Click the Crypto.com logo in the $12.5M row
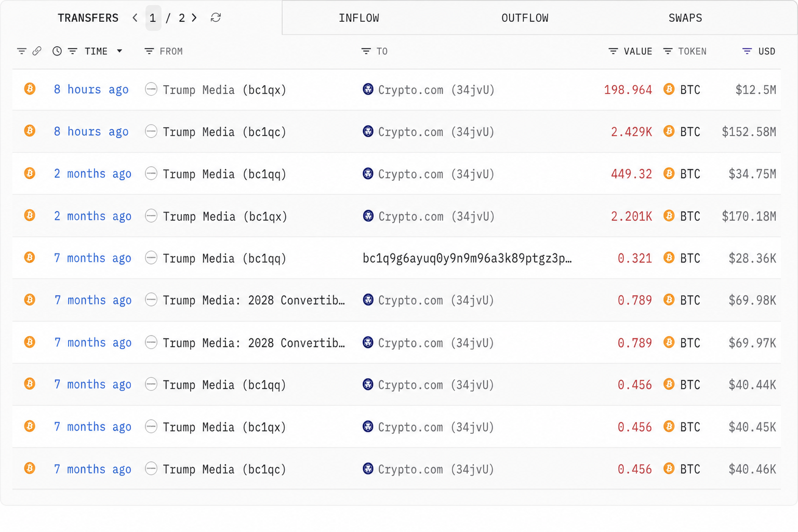Image resolution: width=798 pixels, height=532 pixels. [368, 89]
